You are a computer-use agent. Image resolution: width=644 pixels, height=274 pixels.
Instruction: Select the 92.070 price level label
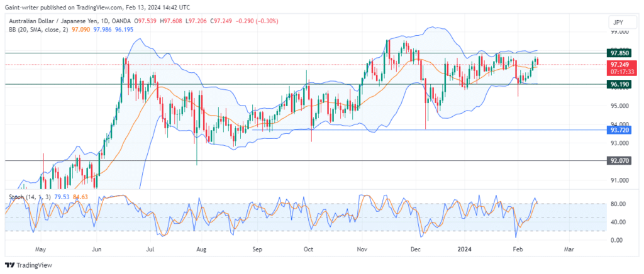coord(618,161)
